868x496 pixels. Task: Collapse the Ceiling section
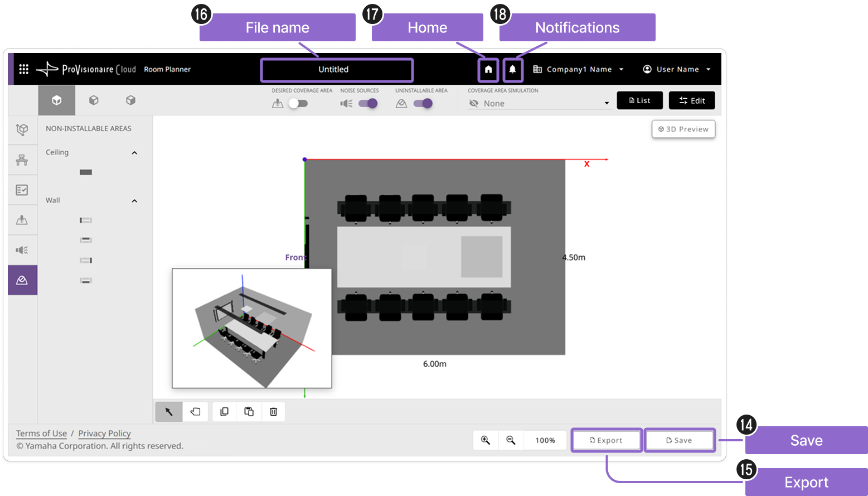click(134, 153)
